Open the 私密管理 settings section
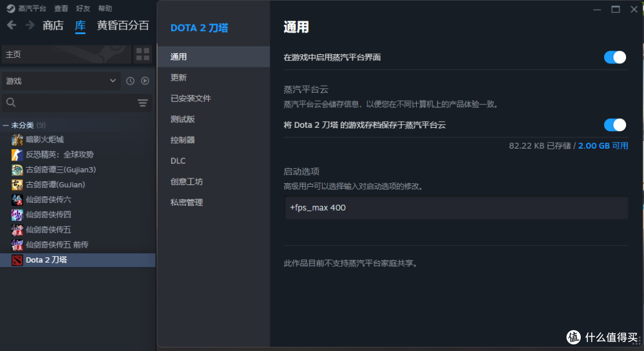644x351 pixels. tap(213, 202)
